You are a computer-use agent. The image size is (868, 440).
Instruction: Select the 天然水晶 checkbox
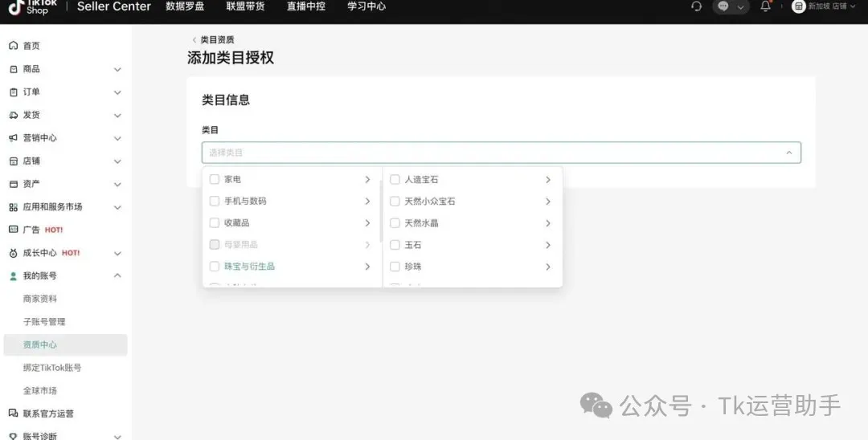pyautogui.click(x=395, y=223)
